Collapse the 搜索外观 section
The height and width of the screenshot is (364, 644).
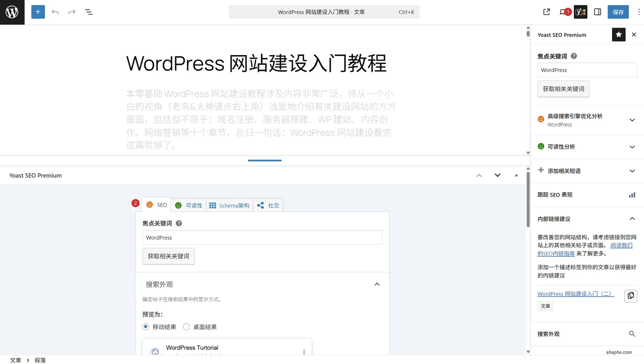coord(377,284)
